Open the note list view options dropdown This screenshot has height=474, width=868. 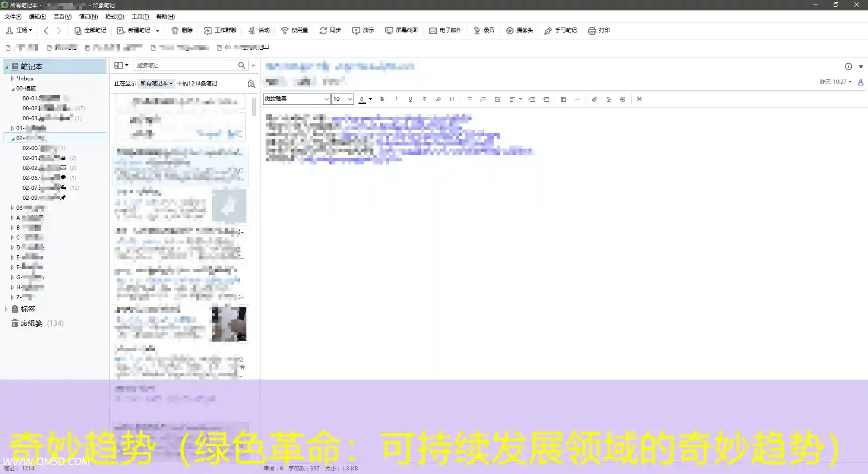click(x=121, y=65)
